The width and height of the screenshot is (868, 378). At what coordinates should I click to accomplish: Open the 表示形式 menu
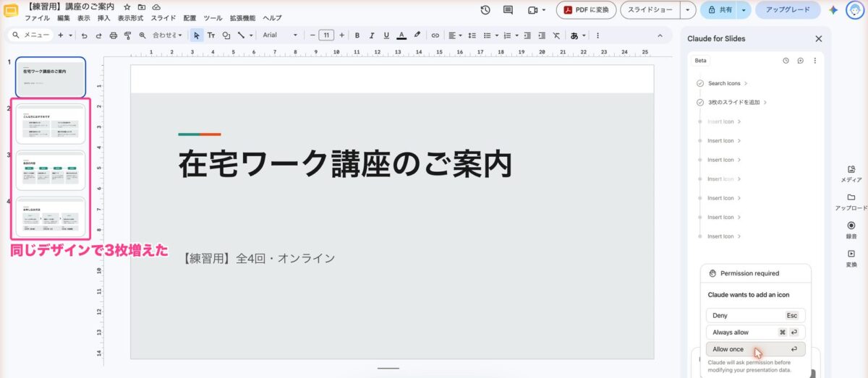pyautogui.click(x=130, y=18)
